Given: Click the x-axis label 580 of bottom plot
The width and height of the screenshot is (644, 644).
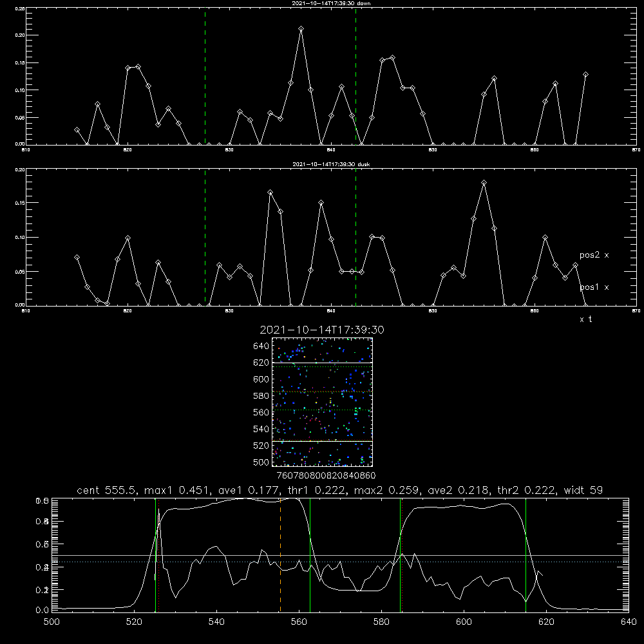Looking at the screenshot, I should [x=381, y=622].
